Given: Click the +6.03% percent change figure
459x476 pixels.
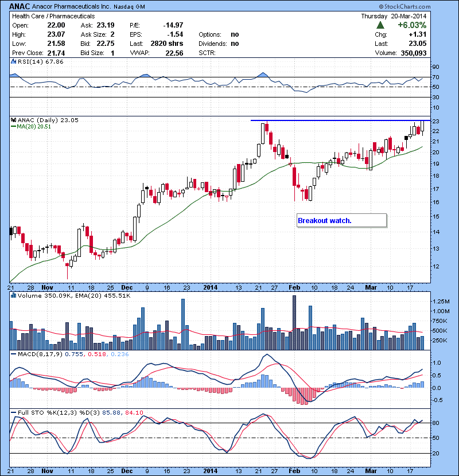Looking at the screenshot, I should [x=412, y=25].
